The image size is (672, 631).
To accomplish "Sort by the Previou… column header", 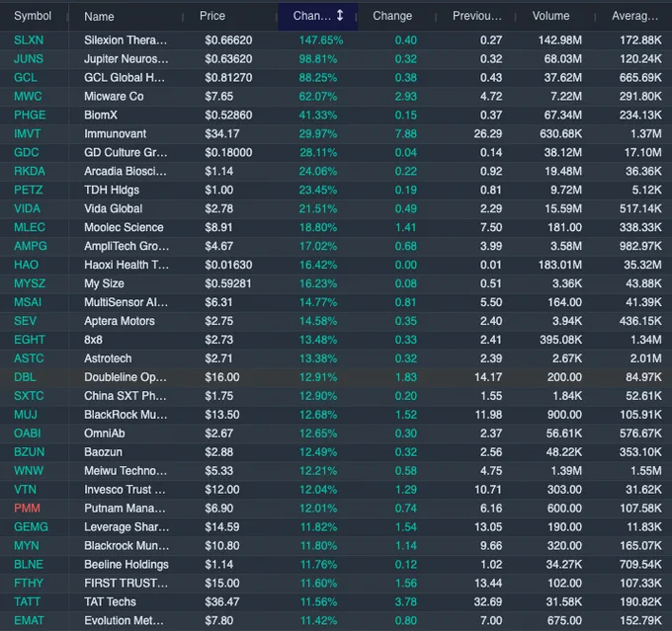I will (477, 16).
